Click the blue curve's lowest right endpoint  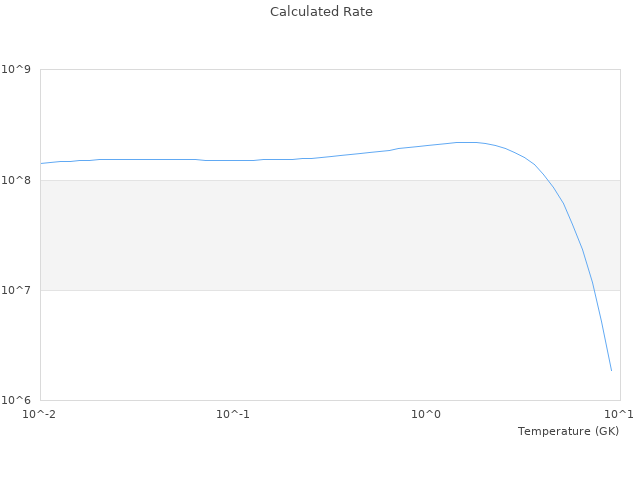coord(611,371)
